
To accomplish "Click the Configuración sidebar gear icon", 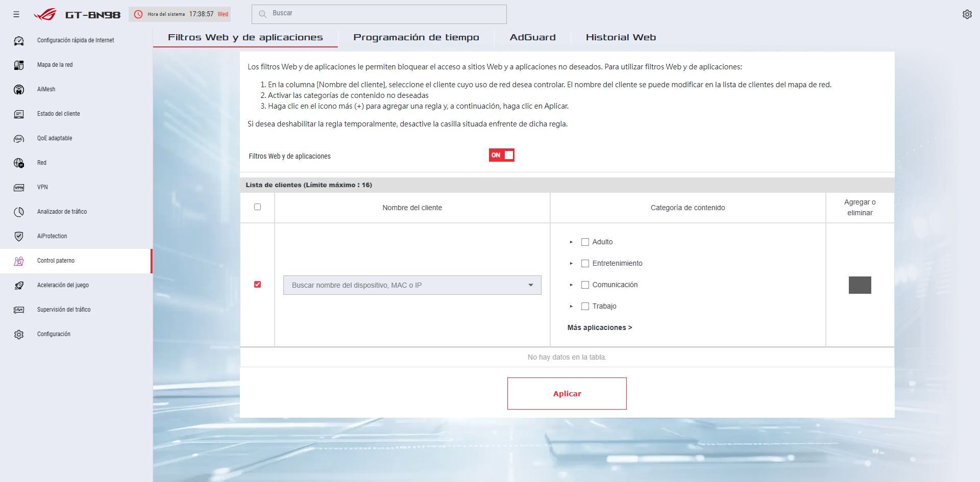I will 19,334.
